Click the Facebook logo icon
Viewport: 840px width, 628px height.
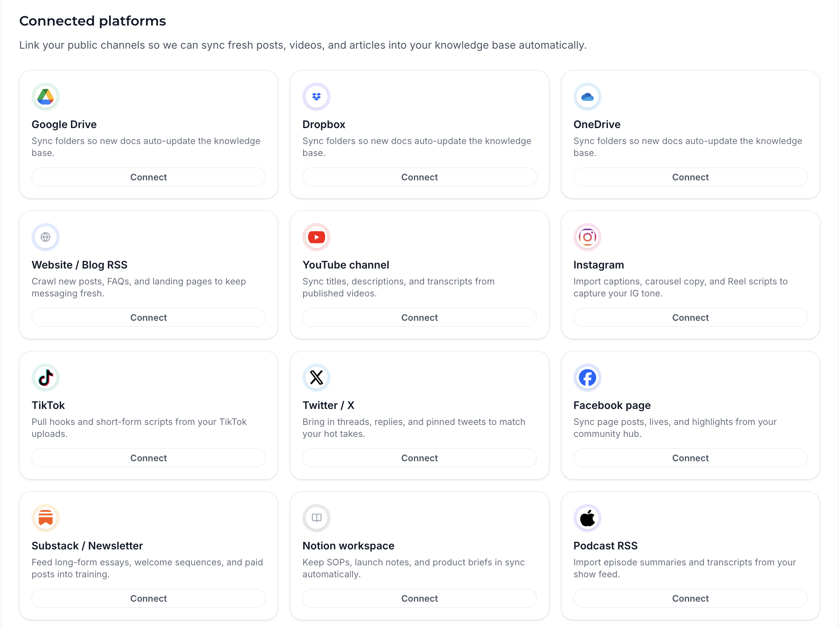587,377
